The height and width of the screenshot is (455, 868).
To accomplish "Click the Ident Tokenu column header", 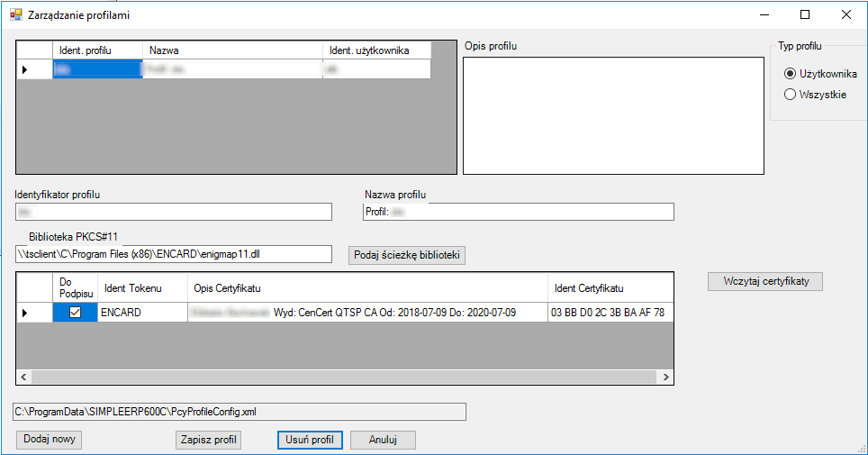I will click(143, 288).
